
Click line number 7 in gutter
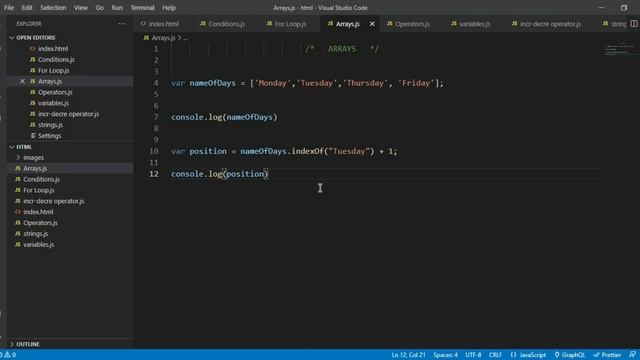(156, 117)
